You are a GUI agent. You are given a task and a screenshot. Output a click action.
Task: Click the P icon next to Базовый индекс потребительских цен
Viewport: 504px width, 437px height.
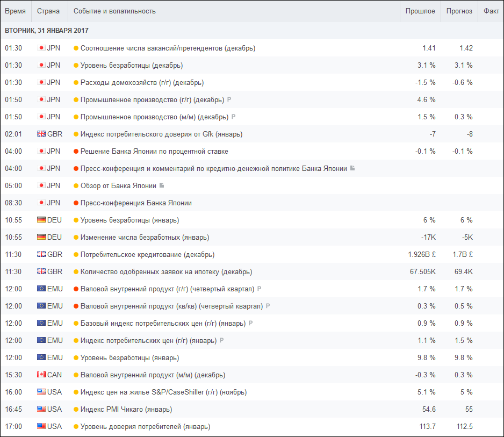tap(251, 323)
